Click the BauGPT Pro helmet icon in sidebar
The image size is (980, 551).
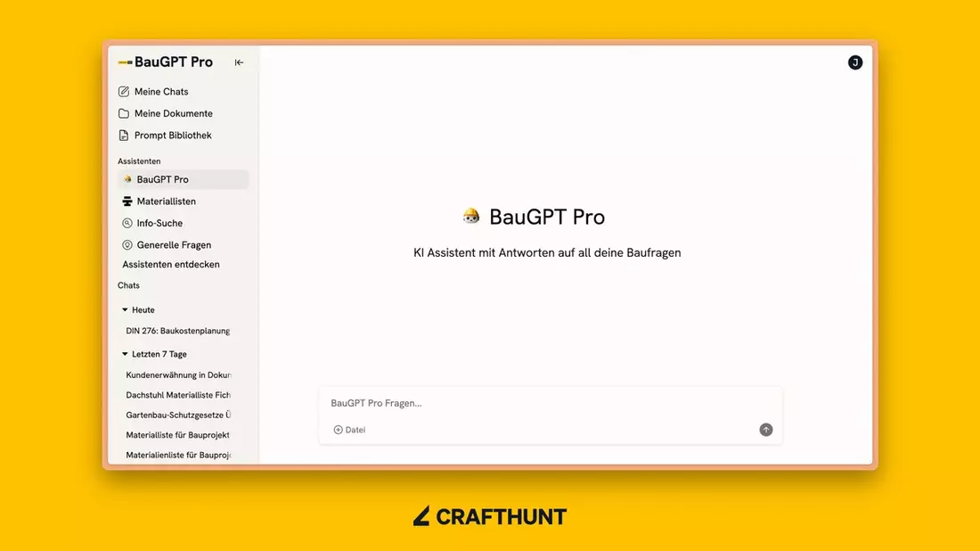127,179
